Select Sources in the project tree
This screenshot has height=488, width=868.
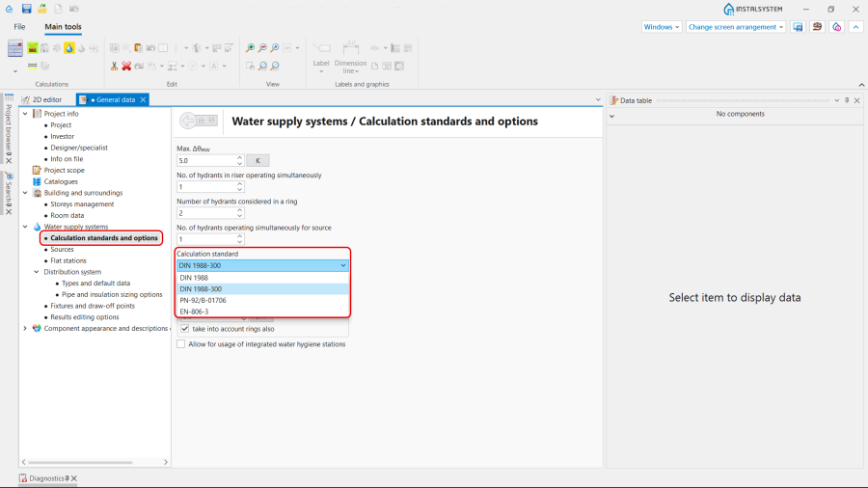62,249
